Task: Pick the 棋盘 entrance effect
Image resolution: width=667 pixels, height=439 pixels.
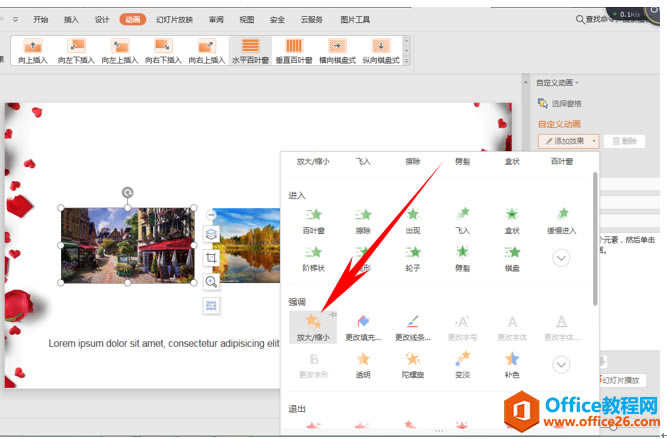Action: click(512, 259)
